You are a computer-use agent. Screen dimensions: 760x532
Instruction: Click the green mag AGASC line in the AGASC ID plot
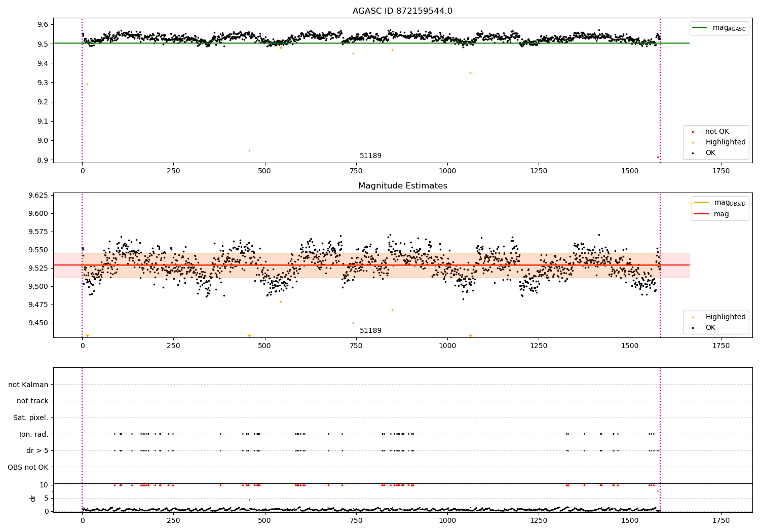371,43
